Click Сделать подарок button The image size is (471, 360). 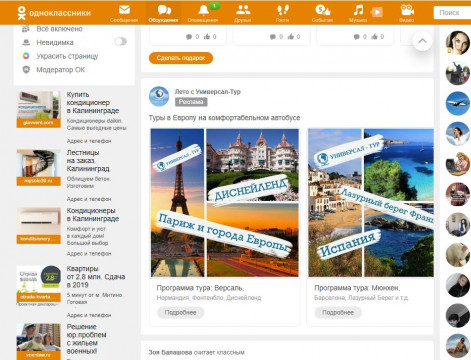click(x=181, y=58)
